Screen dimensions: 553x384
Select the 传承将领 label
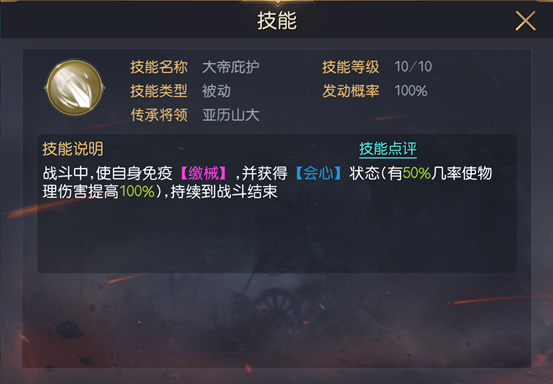pos(159,115)
